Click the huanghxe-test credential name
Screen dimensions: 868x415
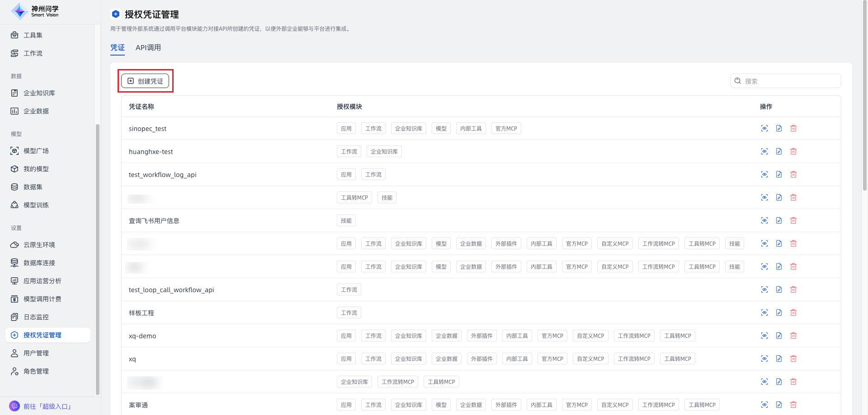(x=151, y=152)
